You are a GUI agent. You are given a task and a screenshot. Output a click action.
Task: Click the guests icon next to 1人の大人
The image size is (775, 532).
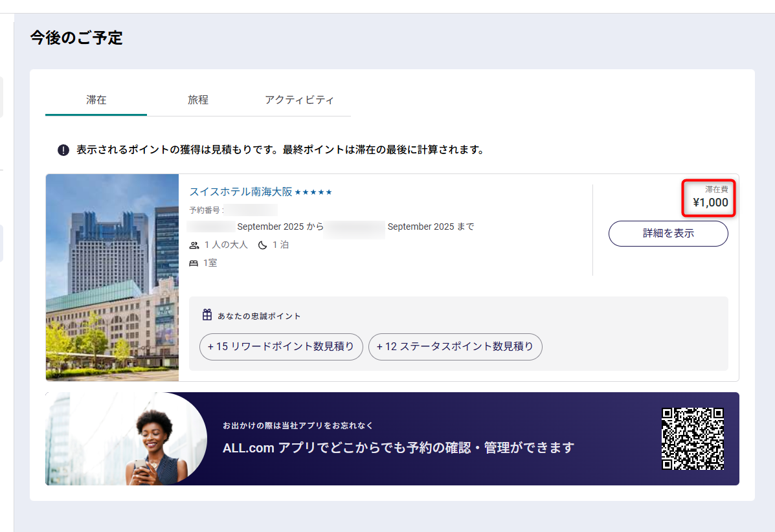pos(194,245)
